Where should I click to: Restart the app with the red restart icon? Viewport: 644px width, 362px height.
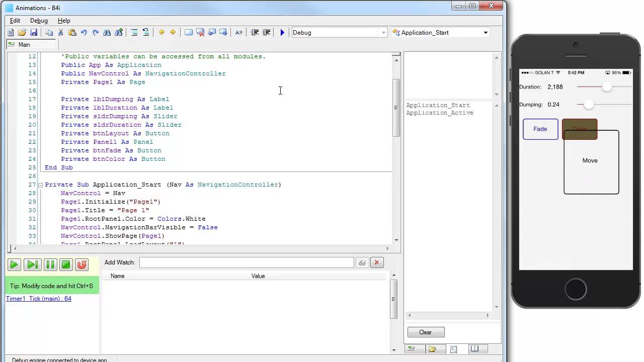82,264
